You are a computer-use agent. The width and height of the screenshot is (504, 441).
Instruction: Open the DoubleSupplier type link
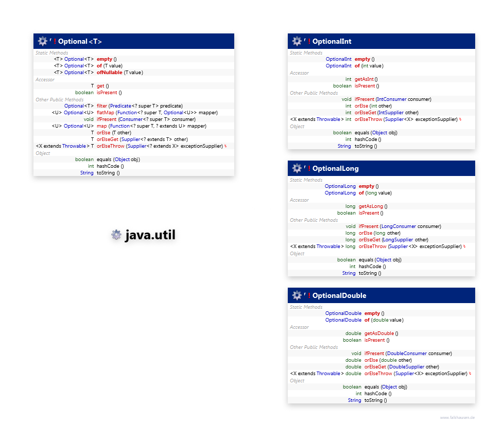(x=407, y=367)
